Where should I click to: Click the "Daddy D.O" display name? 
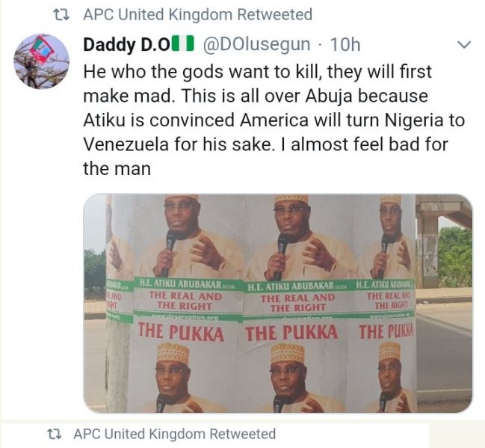(x=126, y=45)
